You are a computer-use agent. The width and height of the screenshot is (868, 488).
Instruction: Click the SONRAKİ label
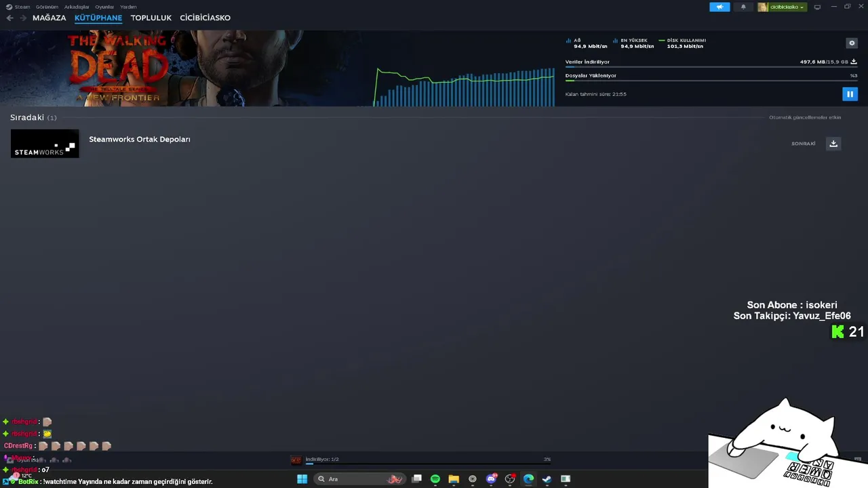click(x=804, y=144)
